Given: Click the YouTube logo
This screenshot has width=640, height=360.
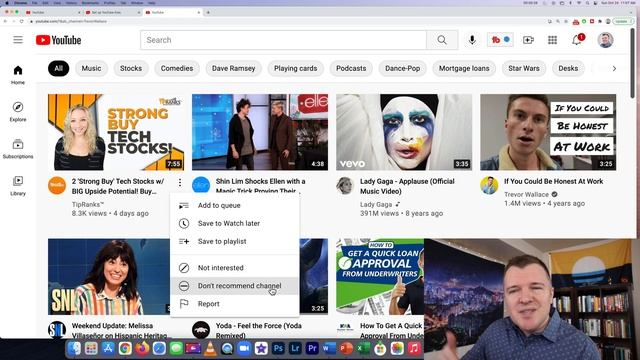Looking at the screenshot, I should (x=58, y=40).
